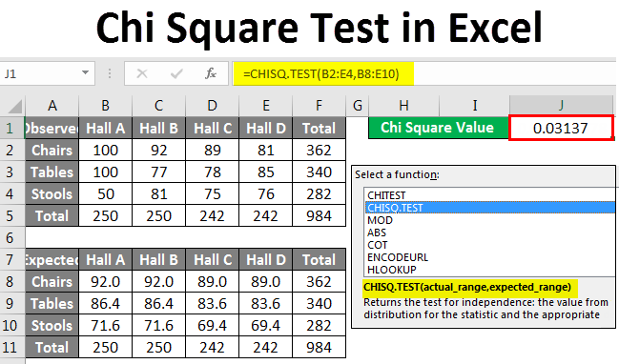Expand the Name Box dropdown arrow
This screenshot has height=364, width=619.
[x=85, y=73]
